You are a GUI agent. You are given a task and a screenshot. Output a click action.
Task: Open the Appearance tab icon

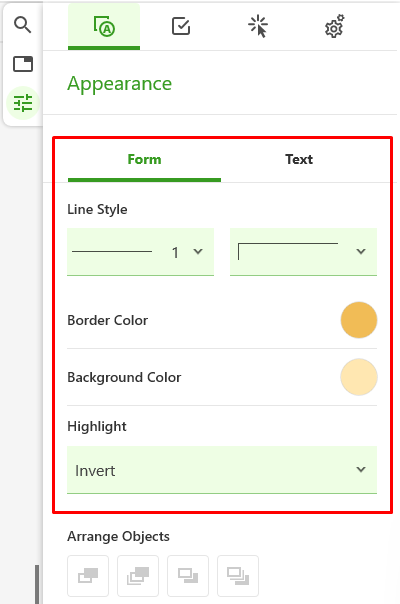pos(104,27)
